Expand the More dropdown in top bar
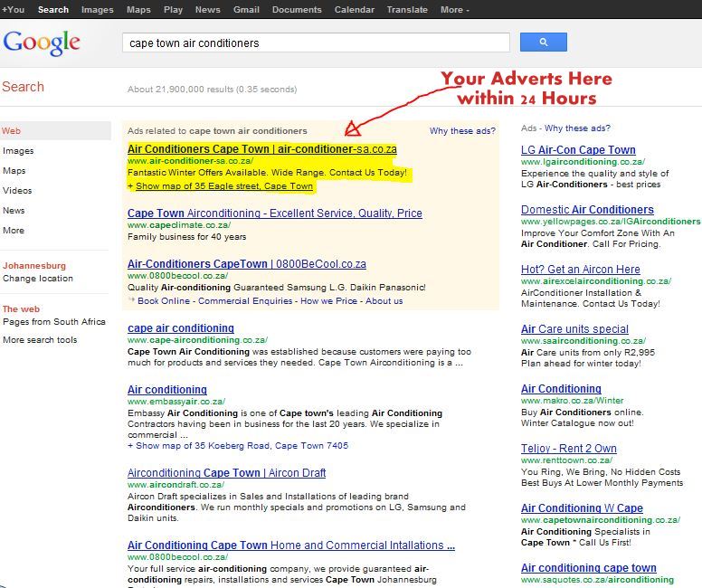Image resolution: width=702 pixels, height=588 pixels. 454,9
